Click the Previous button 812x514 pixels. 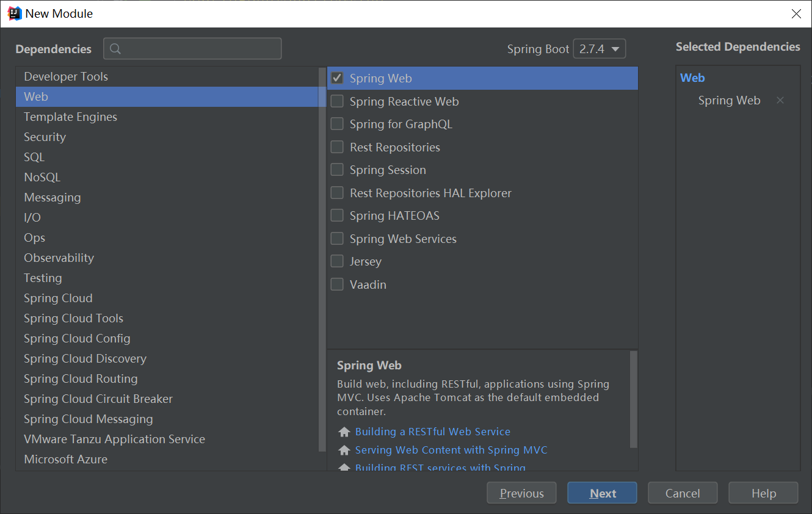point(521,493)
